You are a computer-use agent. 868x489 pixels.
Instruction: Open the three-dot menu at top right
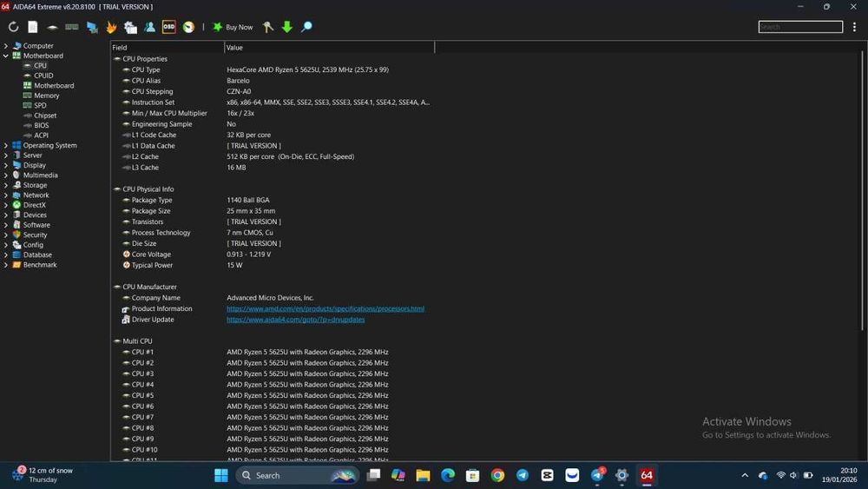point(854,27)
